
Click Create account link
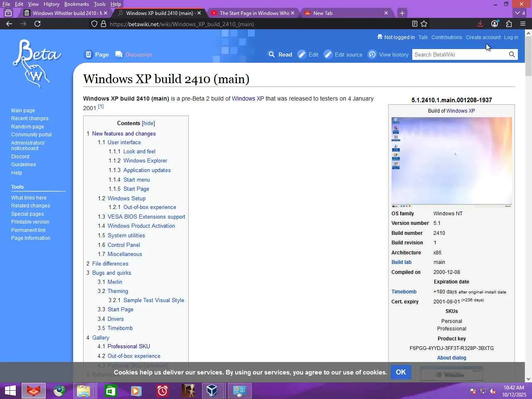point(483,37)
